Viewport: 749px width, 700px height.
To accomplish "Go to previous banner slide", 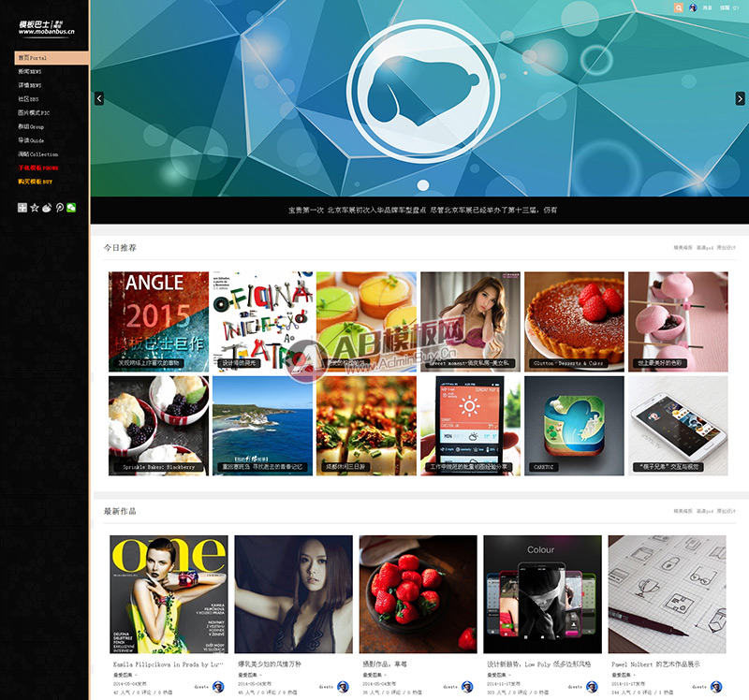I will click(x=99, y=98).
